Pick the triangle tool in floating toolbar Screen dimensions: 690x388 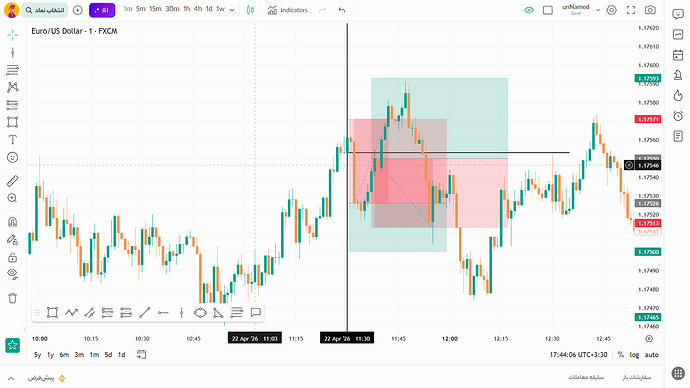[x=219, y=313]
